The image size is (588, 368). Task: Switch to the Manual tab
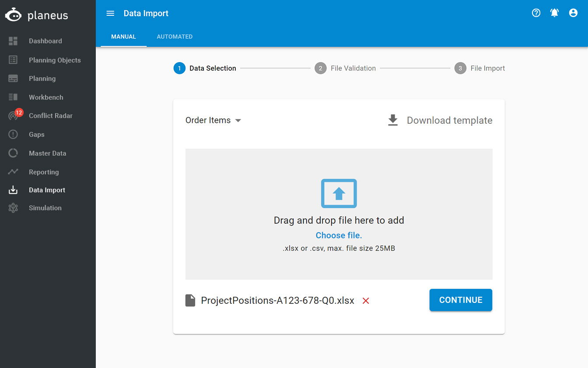click(x=123, y=37)
